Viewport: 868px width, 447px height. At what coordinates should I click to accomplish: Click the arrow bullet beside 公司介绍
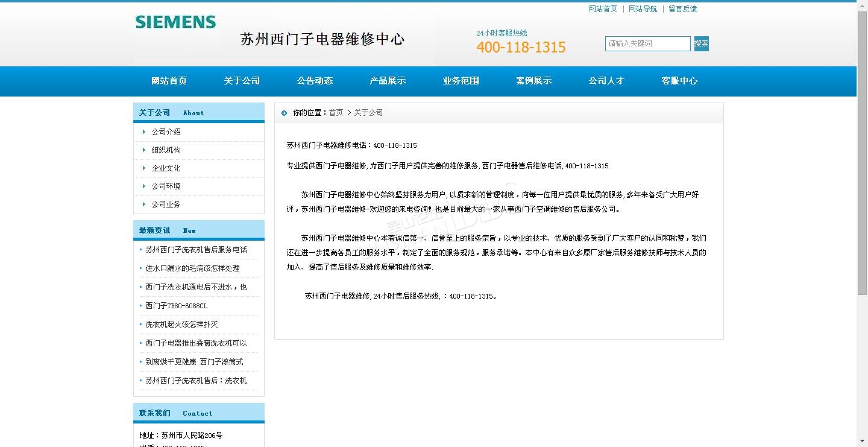point(144,132)
